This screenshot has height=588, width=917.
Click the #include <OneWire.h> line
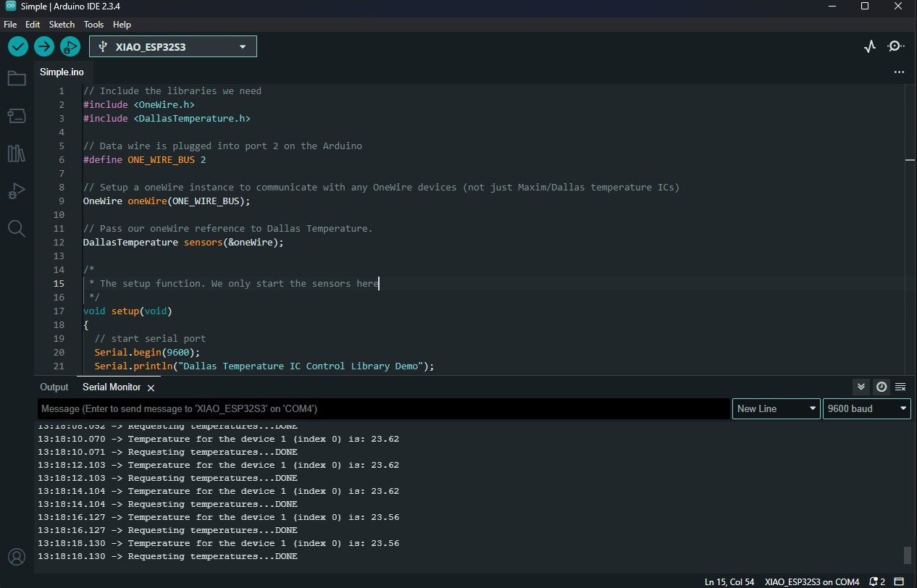139,104
